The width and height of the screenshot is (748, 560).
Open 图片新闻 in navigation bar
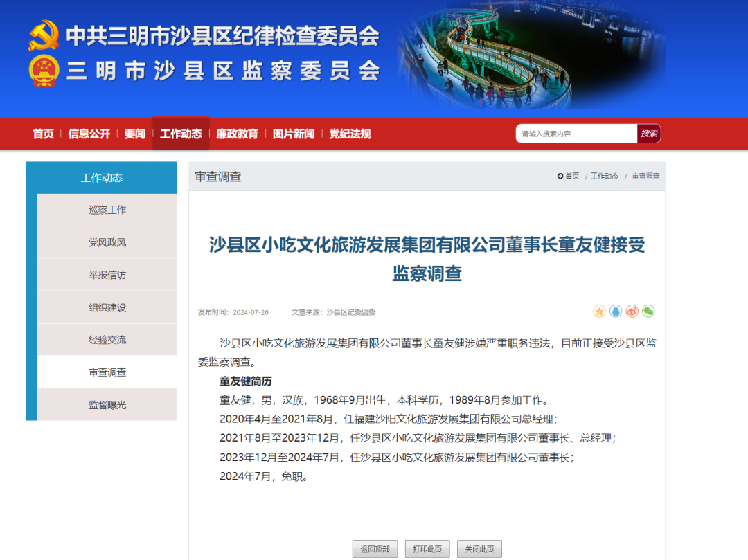click(293, 134)
